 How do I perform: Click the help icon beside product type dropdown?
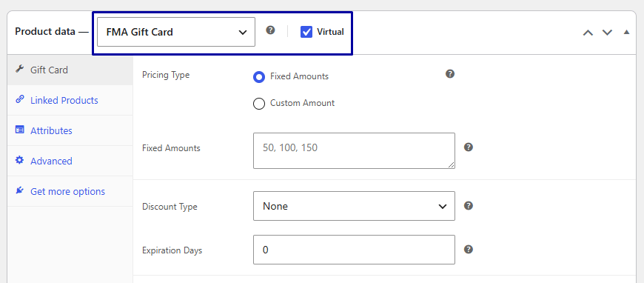coord(270,30)
